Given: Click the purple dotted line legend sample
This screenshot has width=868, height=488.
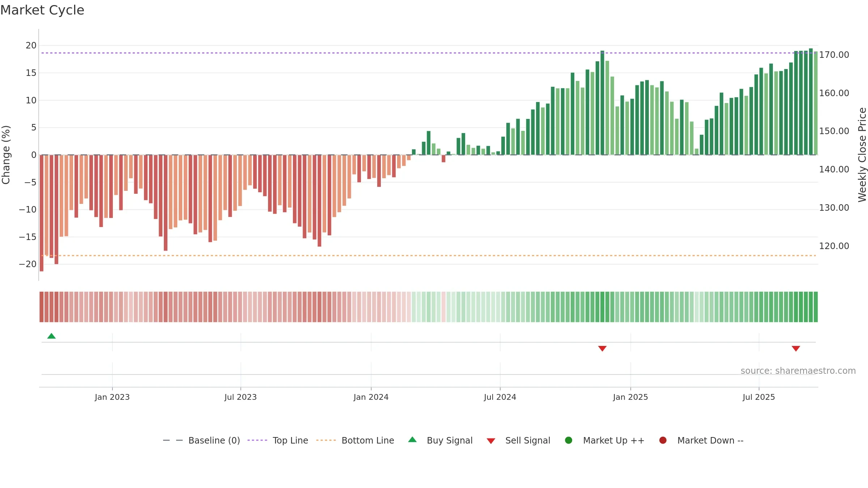Looking at the screenshot, I should (x=257, y=440).
